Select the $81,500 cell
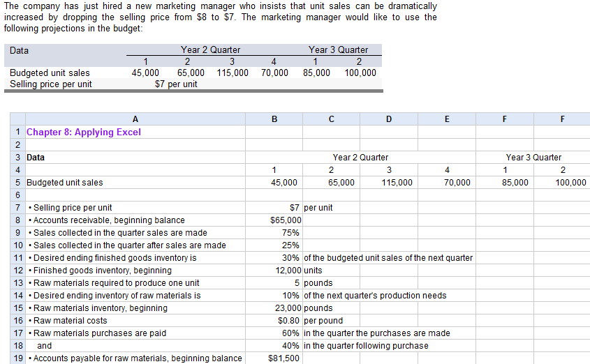Image resolution: width=590 pixels, height=364 pixels. (x=274, y=358)
